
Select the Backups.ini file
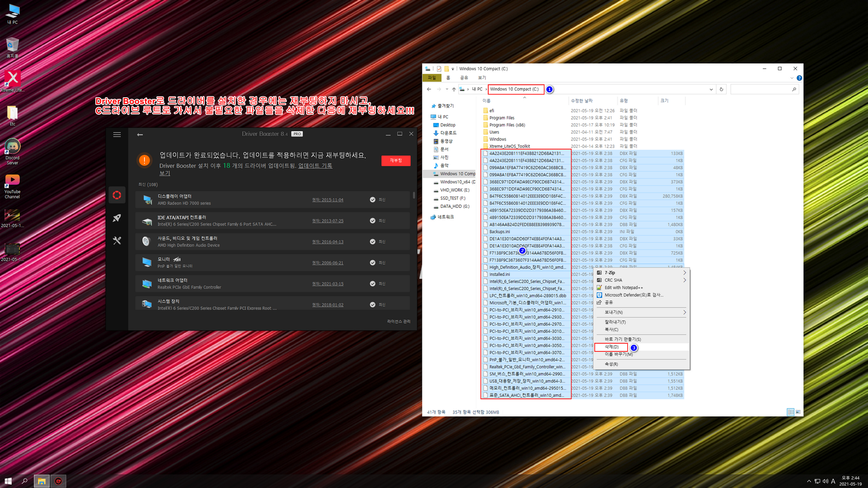[499, 231]
